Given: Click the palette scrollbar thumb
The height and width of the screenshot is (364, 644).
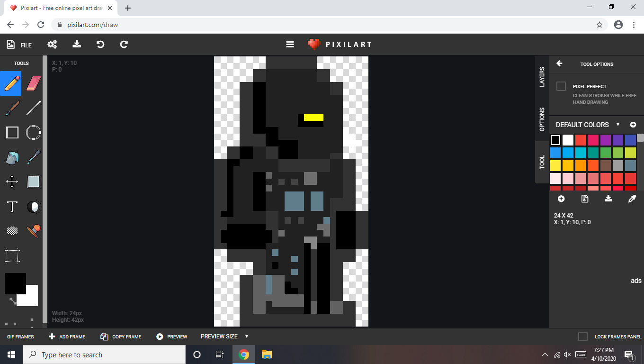Looking at the screenshot, I should (640, 138).
